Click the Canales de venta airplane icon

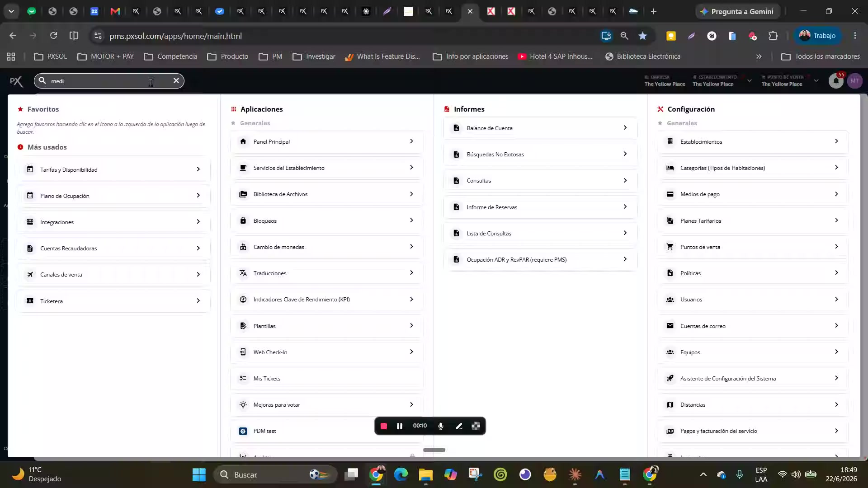30,275
